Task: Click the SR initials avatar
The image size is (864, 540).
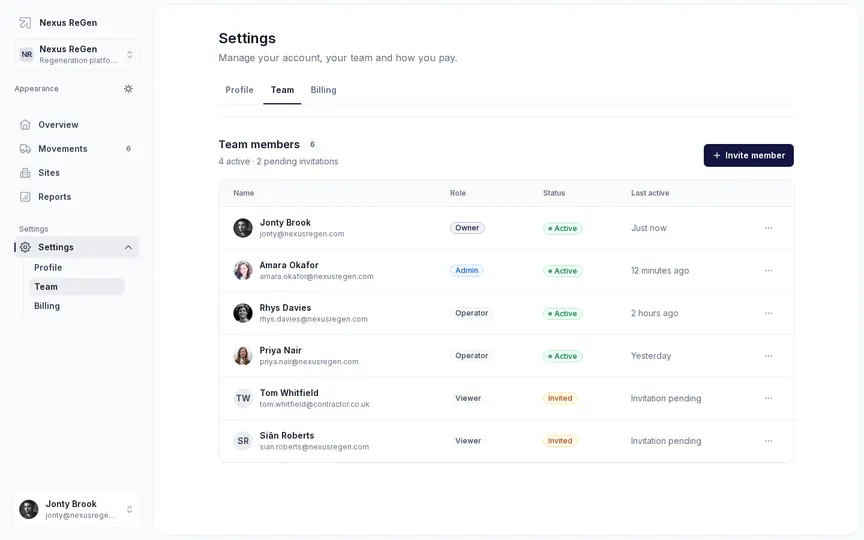Action: point(243,441)
